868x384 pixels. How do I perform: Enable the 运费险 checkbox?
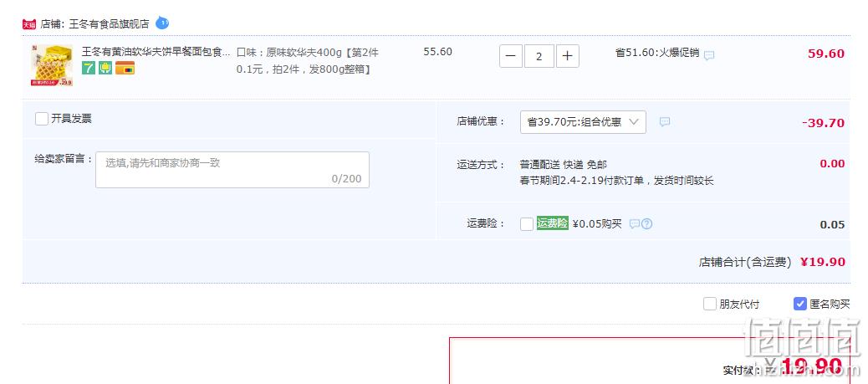pyautogui.click(x=527, y=224)
